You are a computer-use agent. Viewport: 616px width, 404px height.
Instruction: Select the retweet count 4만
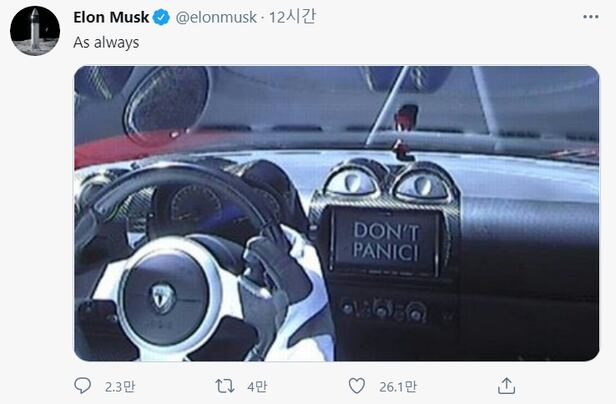(257, 387)
